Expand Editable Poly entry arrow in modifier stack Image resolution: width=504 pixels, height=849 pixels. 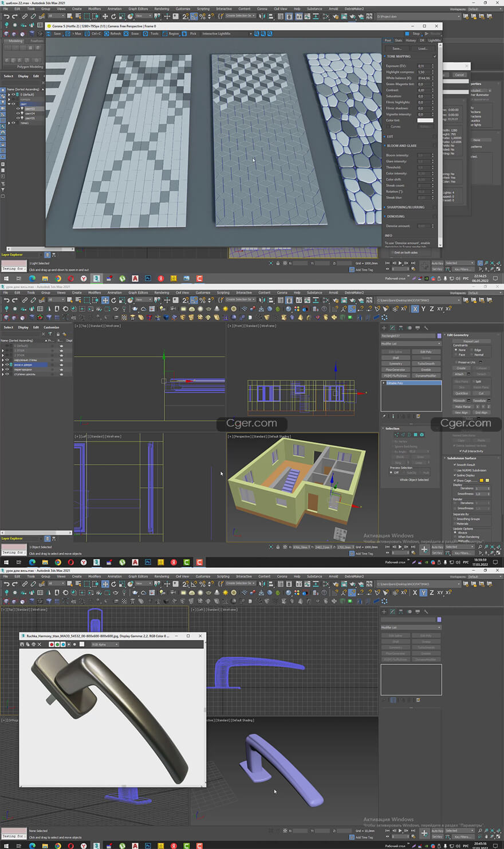click(x=383, y=383)
